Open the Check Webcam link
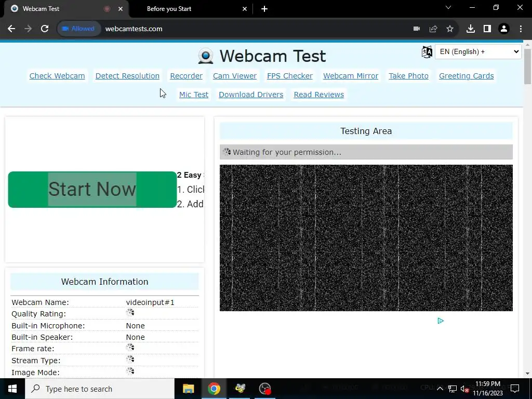This screenshot has height=399, width=532. tap(57, 76)
